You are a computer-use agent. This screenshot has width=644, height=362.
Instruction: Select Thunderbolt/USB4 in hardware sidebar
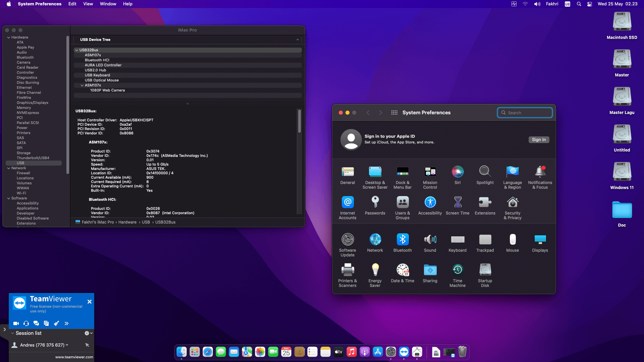[33, 158]
